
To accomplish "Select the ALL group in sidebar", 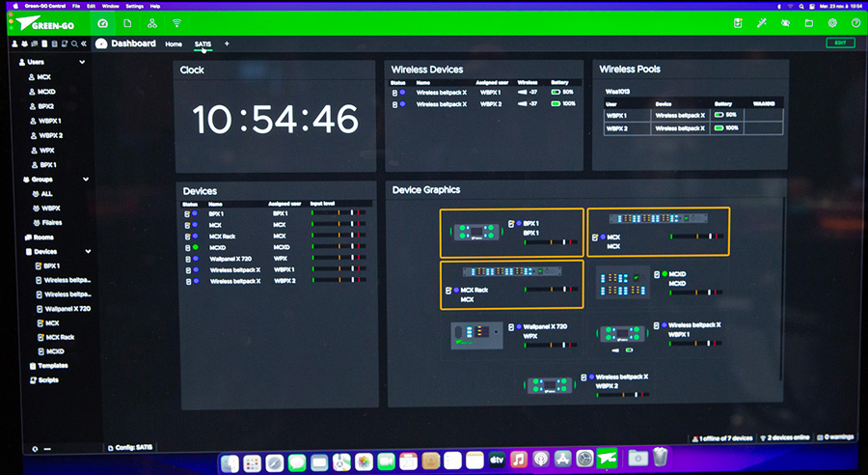I will point(42,193).
